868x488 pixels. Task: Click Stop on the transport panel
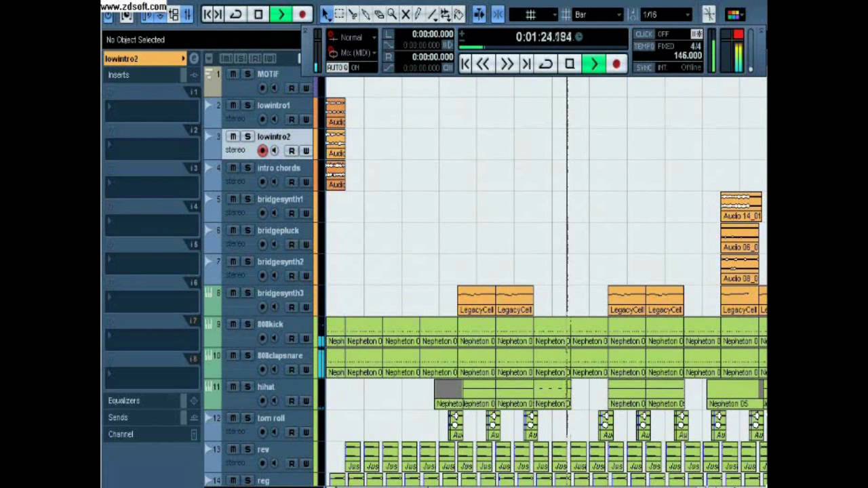pyautogui.click(x=570, y=64)
